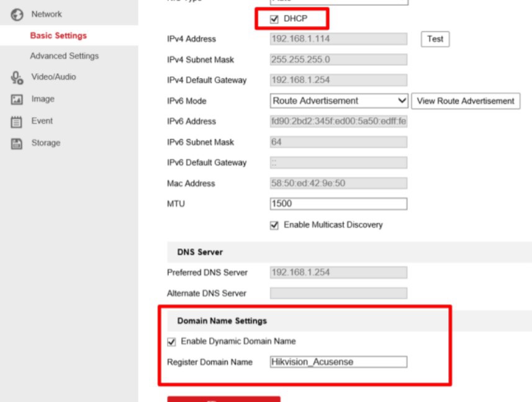Viewport: 532px width, 402px height.
Task: Click the Network globe icon
Action: point(17,14)
